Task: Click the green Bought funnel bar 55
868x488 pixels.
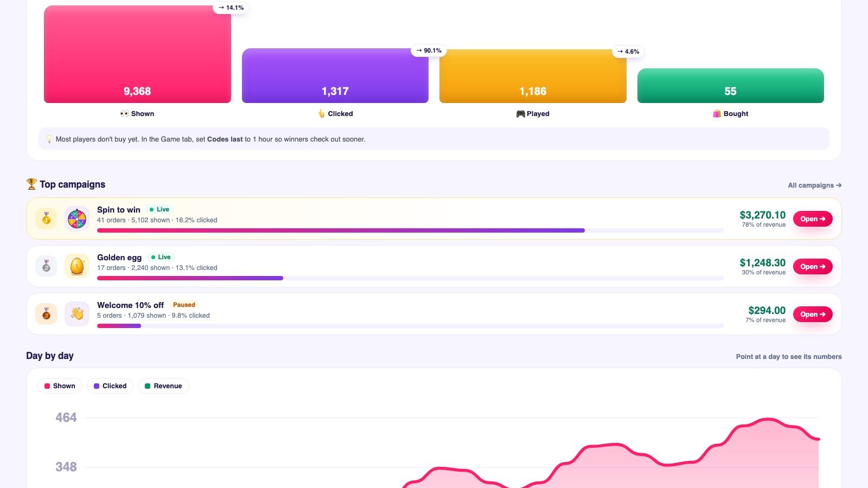Action: (731, 86)
